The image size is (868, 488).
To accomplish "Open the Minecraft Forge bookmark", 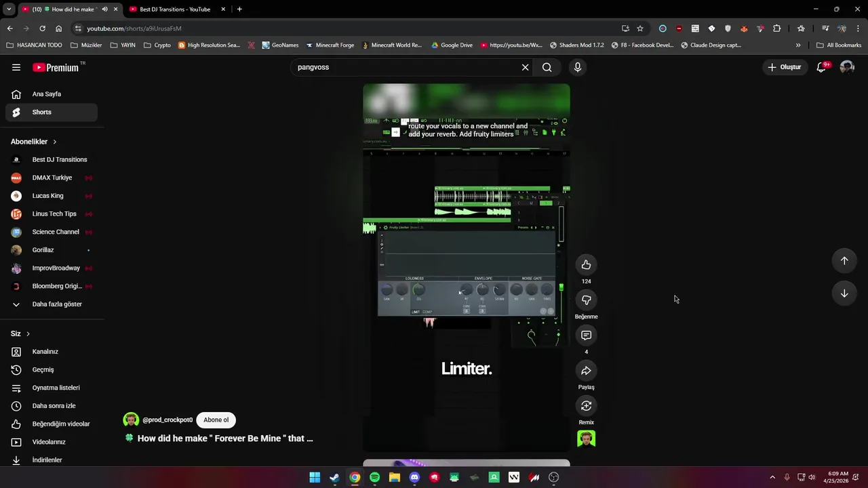I will pos(330,45).
